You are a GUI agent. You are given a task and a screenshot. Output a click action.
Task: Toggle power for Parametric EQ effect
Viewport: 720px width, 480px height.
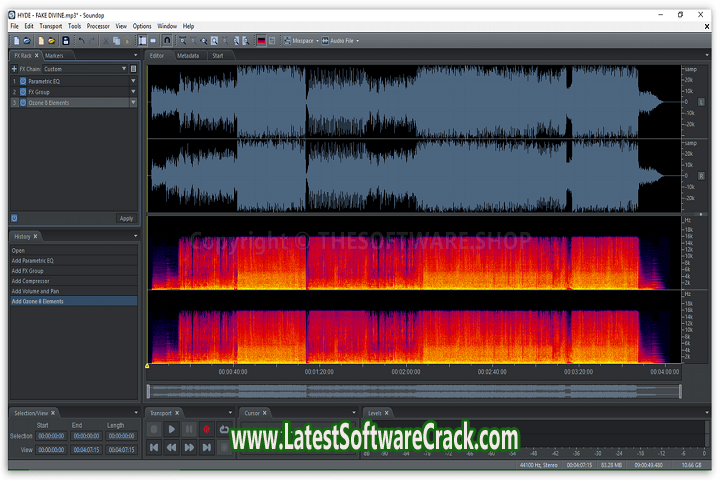pyautogui.click(x=24, y=80)
